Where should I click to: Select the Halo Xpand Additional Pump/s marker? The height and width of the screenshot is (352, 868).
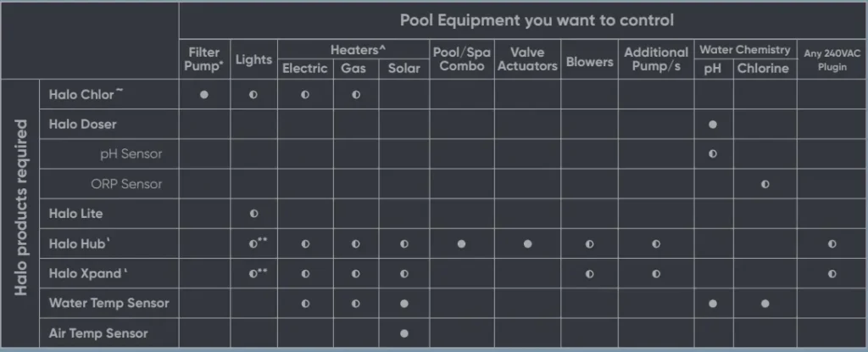click(x=656, y=274)
